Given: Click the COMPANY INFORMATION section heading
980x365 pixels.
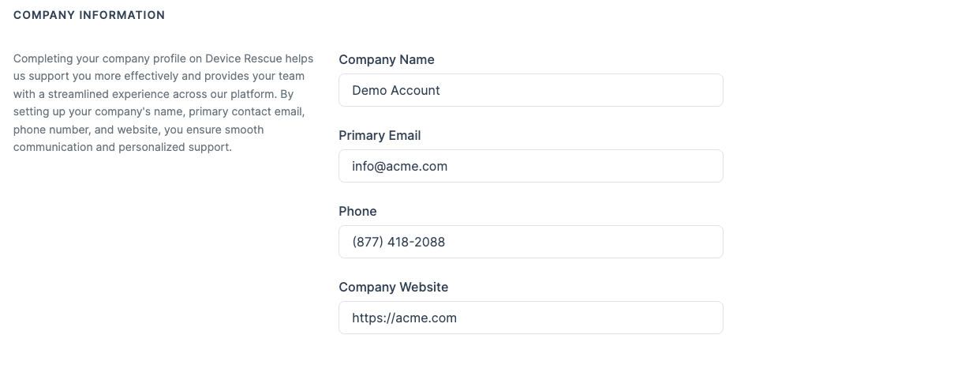Looking at the screenshot, I should 89,15.
